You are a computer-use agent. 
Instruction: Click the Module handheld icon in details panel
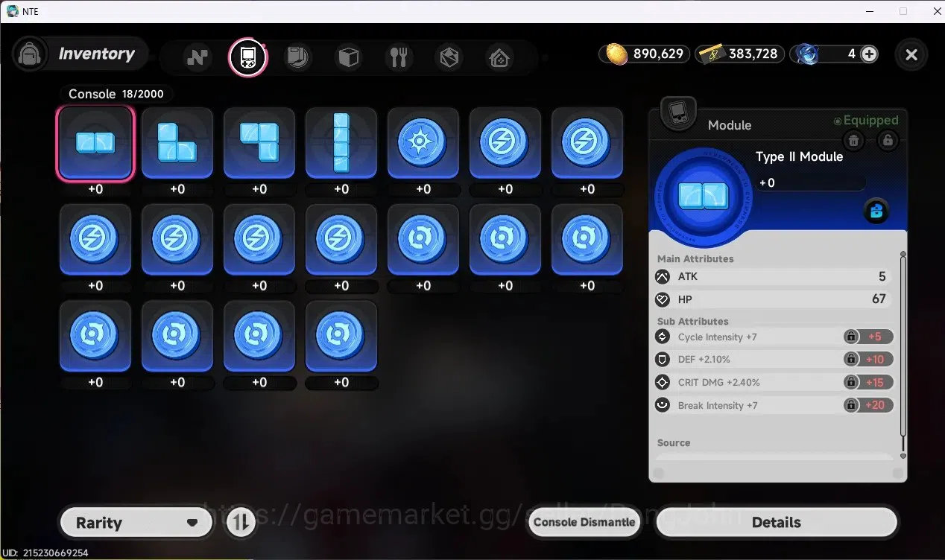[678, 114]
